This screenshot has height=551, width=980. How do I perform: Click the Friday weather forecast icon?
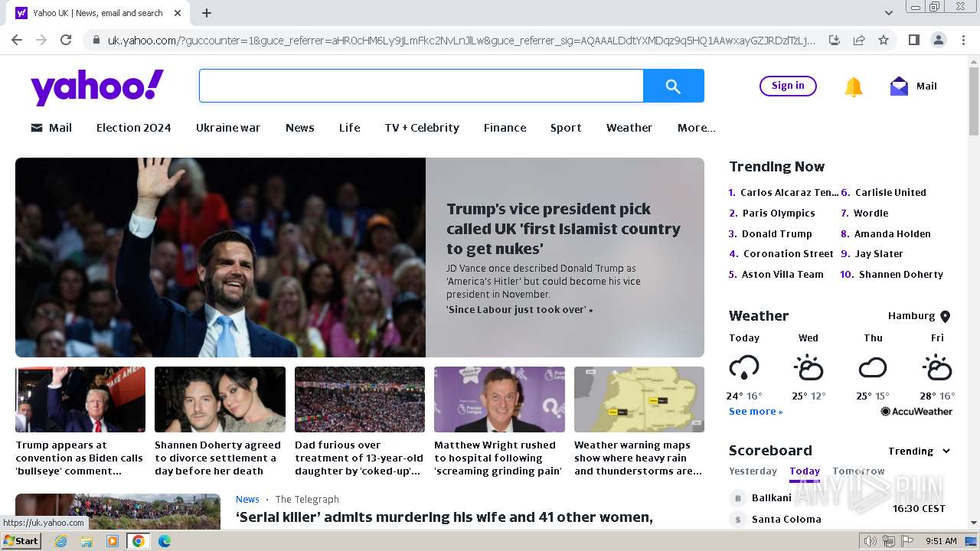pos(937,368)
